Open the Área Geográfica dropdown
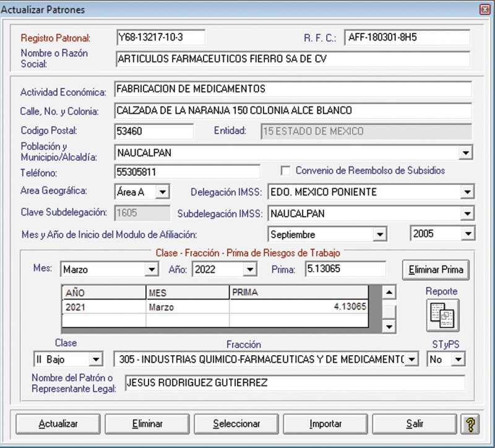The height and width of the screenshot is (448, 495). coord(163,192)
